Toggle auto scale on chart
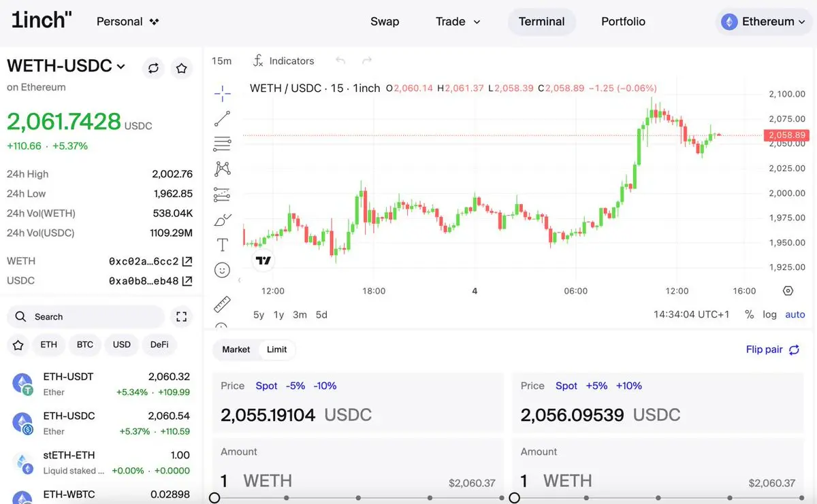Image resolution: width=817 pixels, height=504 pixels. click(x=795, y=315)
